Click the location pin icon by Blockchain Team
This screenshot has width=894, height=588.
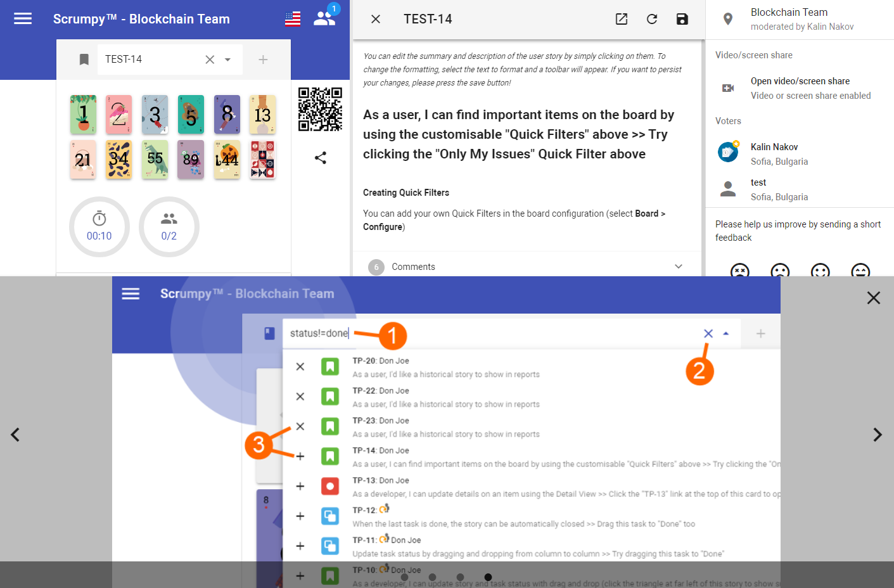click(728, 19)
